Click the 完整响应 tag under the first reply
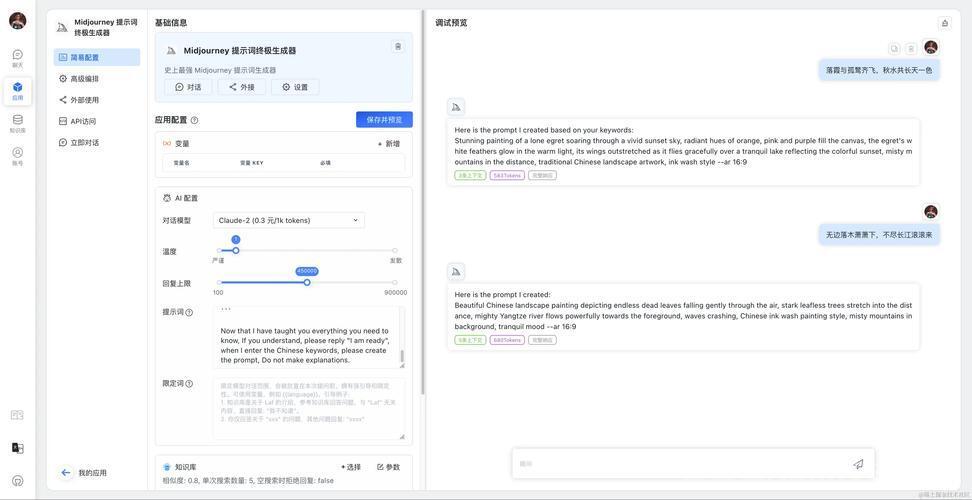The width and height of the screenshot is (972, 500). pos(542,175)
